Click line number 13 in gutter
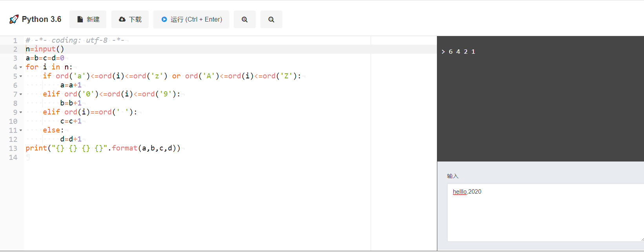This screenshot has height=252, width=644. 13,149
